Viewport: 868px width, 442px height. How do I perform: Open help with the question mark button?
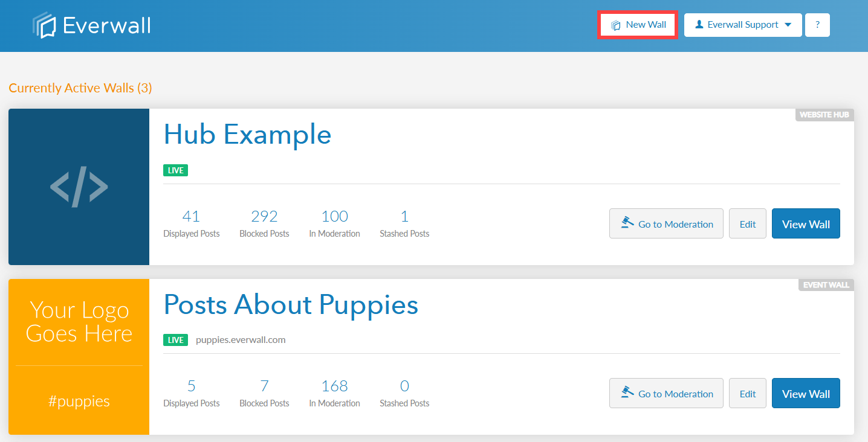pos(817,25)
